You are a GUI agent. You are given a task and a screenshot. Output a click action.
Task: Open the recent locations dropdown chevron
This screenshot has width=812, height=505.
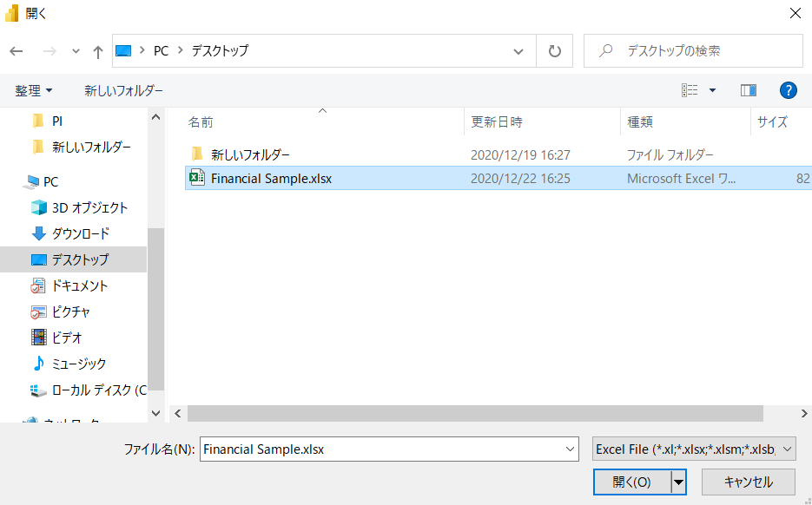pyautogui.click(x=76, y=51)
